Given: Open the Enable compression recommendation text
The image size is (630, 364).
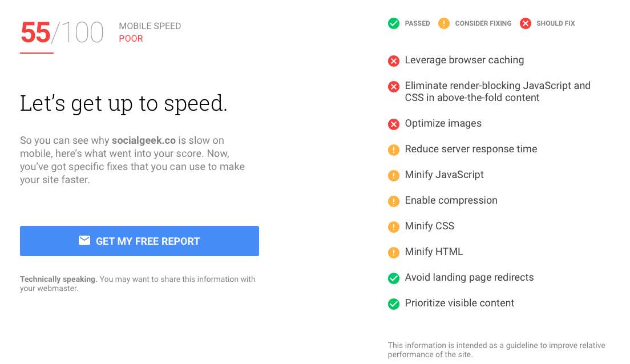Looking at the screenshot, I should [451, 200].
